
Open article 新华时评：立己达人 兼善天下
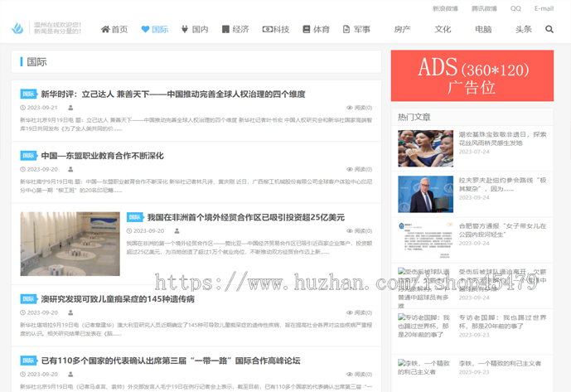(173, 94)
